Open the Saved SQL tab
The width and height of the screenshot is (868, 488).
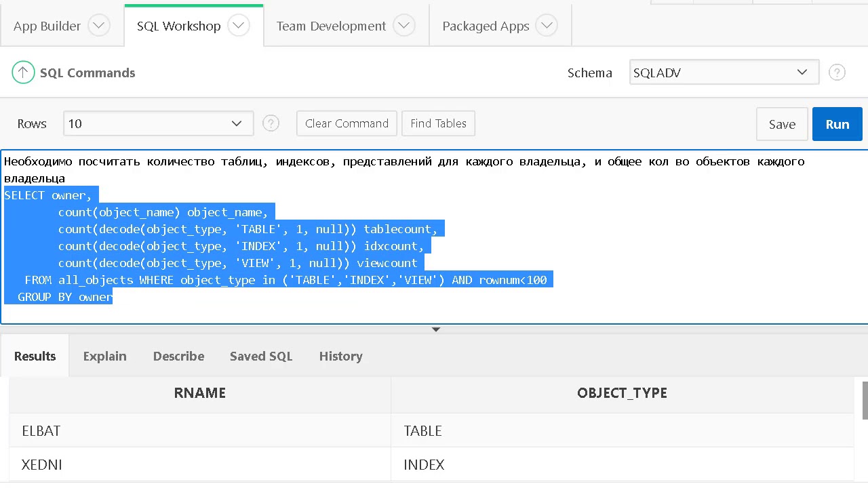pyautogui.click(x=261, y=356)
